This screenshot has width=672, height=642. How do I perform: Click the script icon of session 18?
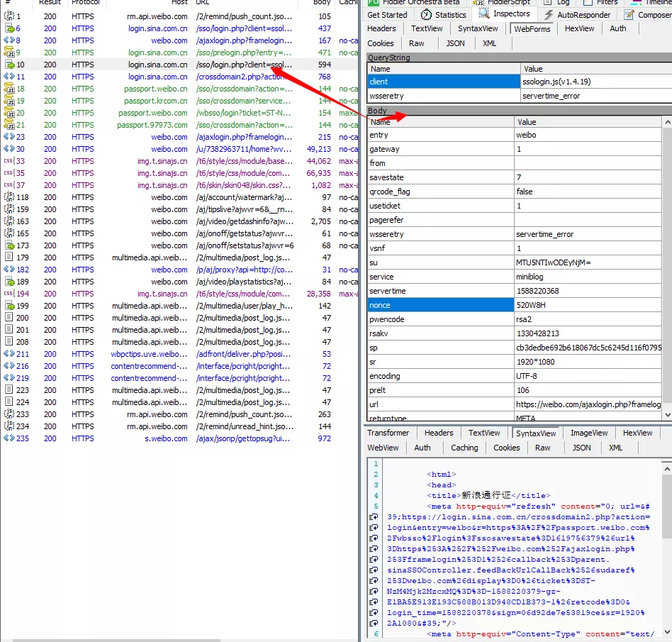(x=9, y=89)
